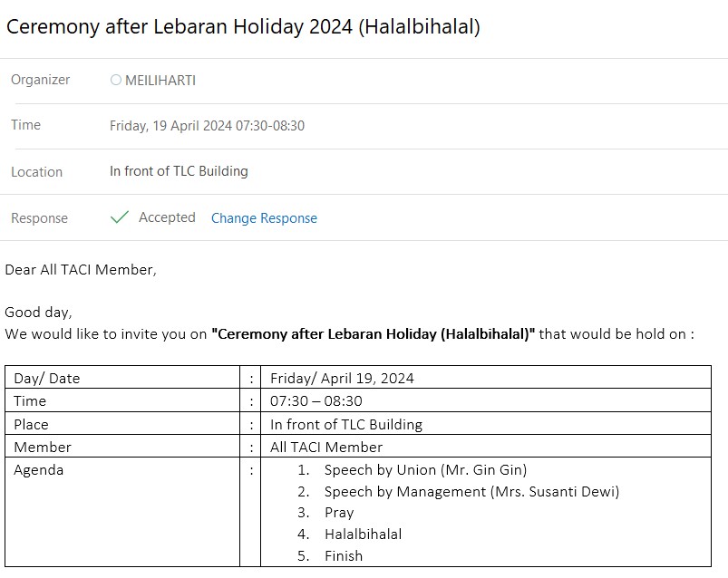This screenshot has width=728, height=578.
Task: Click the All TACI Member table cell
Action: point(326,447)
